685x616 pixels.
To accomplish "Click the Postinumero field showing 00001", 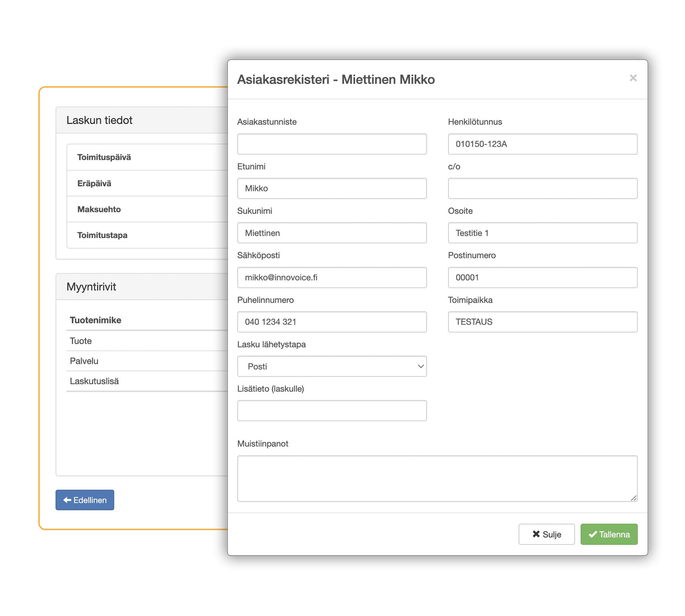I will [543, 277].
